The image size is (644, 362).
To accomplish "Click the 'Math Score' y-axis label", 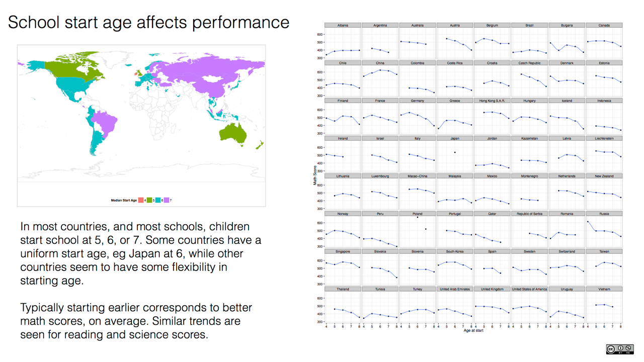I will [315, 175].
